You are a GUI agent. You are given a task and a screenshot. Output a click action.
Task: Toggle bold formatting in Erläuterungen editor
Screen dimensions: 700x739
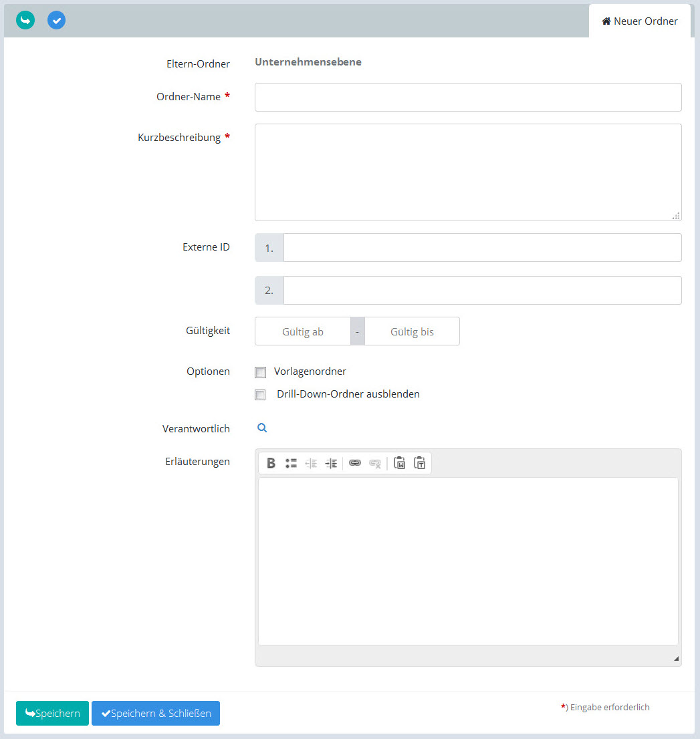click(271, 463)
